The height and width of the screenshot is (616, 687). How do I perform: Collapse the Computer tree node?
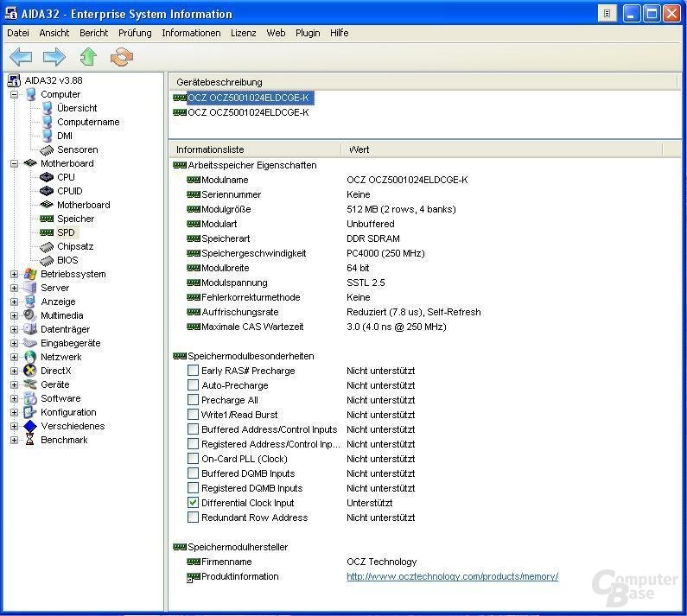pyautogui.click(x=15, y=95)
